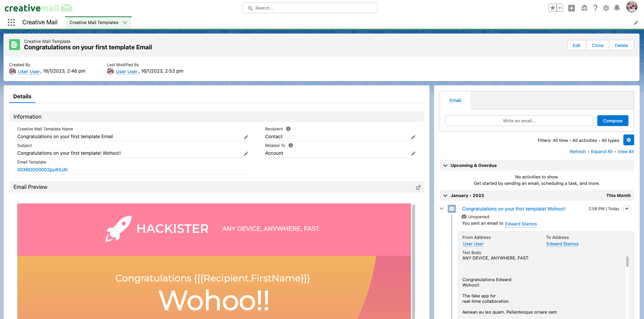Show Recipient field info tooltip icon
Viewport: 644px width, 319px height.
(288, 129)
